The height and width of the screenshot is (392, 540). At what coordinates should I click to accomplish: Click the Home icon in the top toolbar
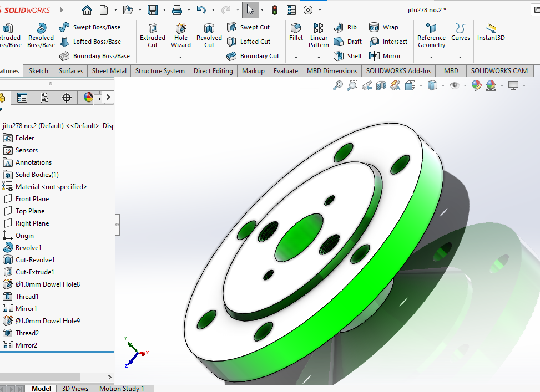click(x=87, y=10)
